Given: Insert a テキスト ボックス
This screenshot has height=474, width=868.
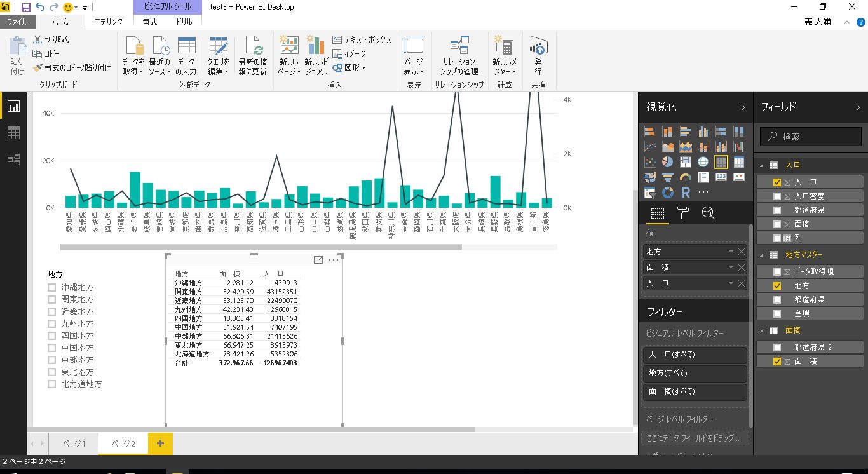Looking at the screenshot, I should coord(362,39).
